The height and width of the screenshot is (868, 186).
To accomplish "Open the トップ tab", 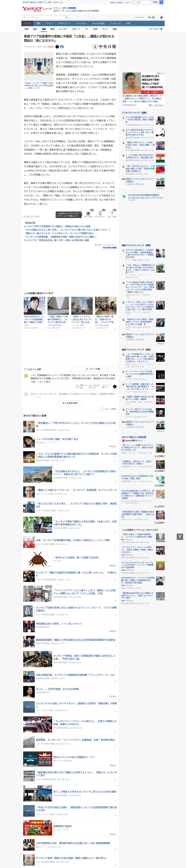I will point(27,24).
